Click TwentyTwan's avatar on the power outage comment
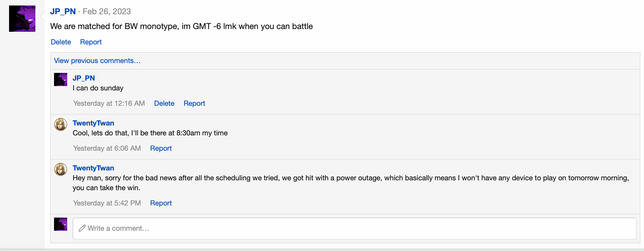The width and height of the screenshot is (644, 251). [61, 169]
